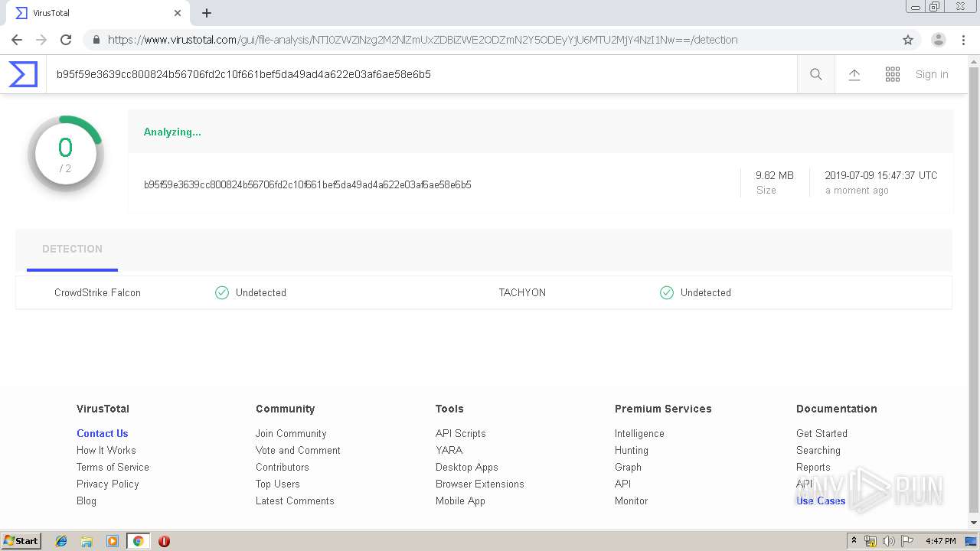The height and width of the screenshot is (551, 980).
Task: Open the taskbar file explorer icon
Action: pos(87,541)
